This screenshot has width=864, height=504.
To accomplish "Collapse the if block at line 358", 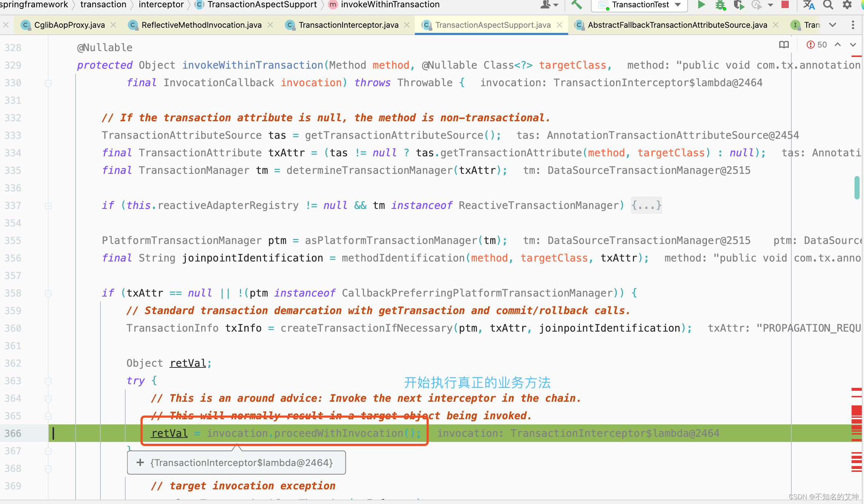I will 48,293.
